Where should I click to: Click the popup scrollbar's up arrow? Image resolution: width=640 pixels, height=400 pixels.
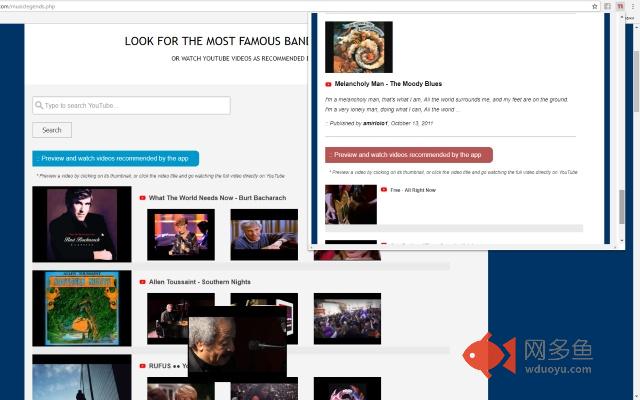click(x=622, y=17)
